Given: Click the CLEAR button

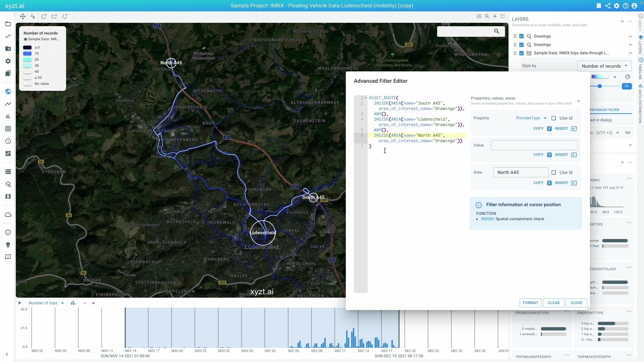Looking at the screenshot, I should 553,303.
